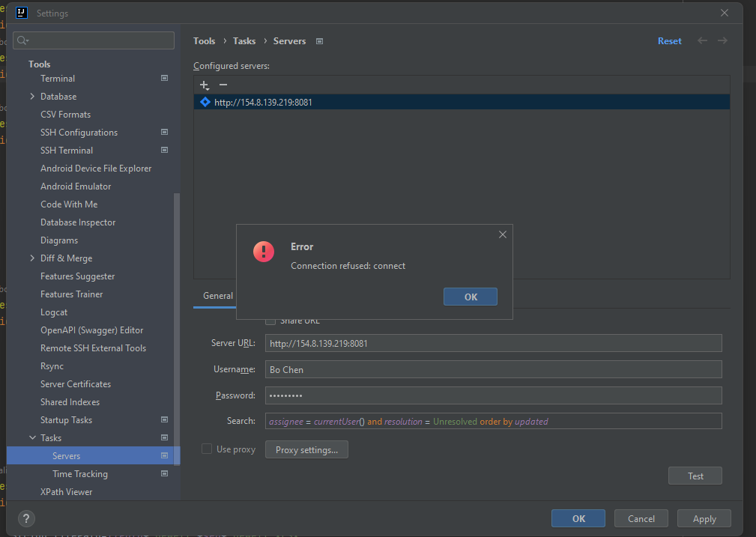Click the Cancel button
The height and width of the screenshot is (537, 756).
point(641,519)
